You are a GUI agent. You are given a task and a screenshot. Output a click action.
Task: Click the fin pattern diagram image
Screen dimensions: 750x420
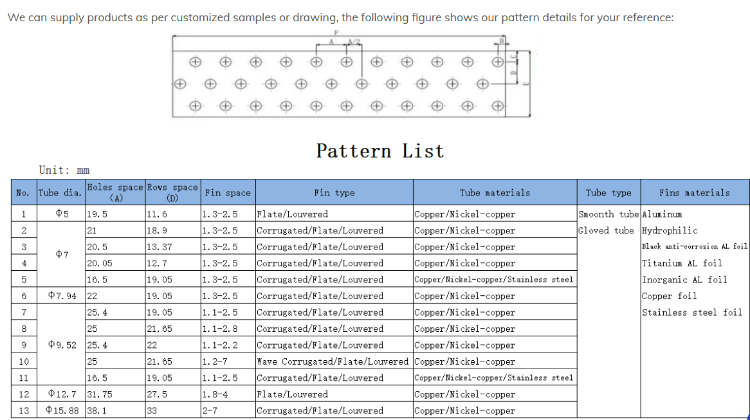[x=348, y=76]
